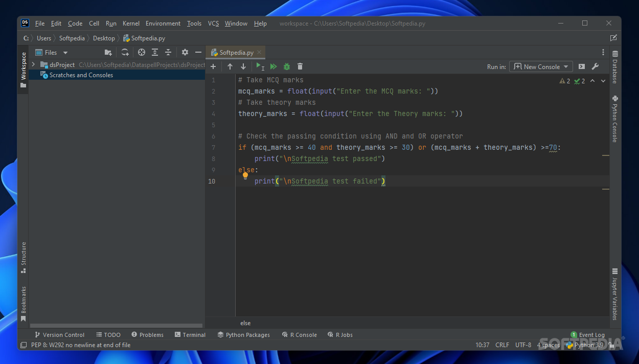Add a cell with the plus icon
Image resolution: width=639 pixels, height=364 pixels.
point(213,66)
